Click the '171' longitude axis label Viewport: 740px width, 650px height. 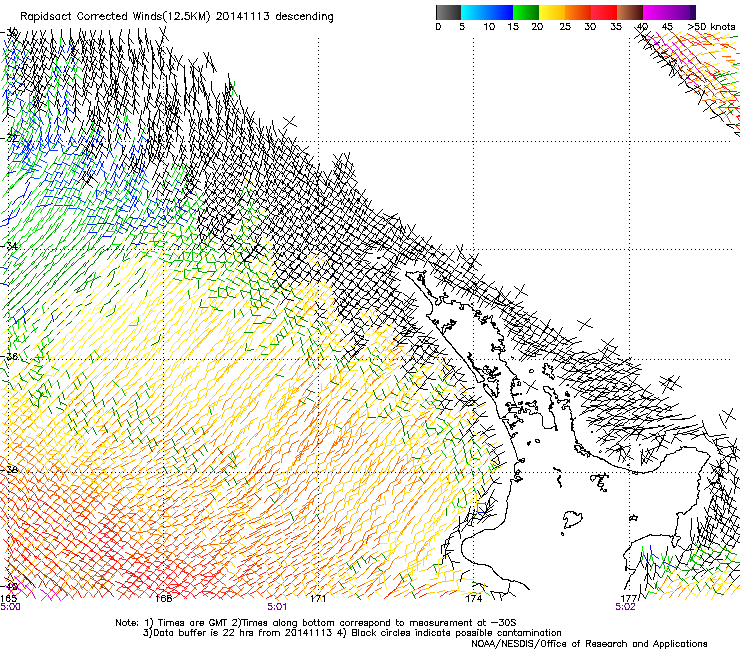pyautogui.click(x=318, y=599)
